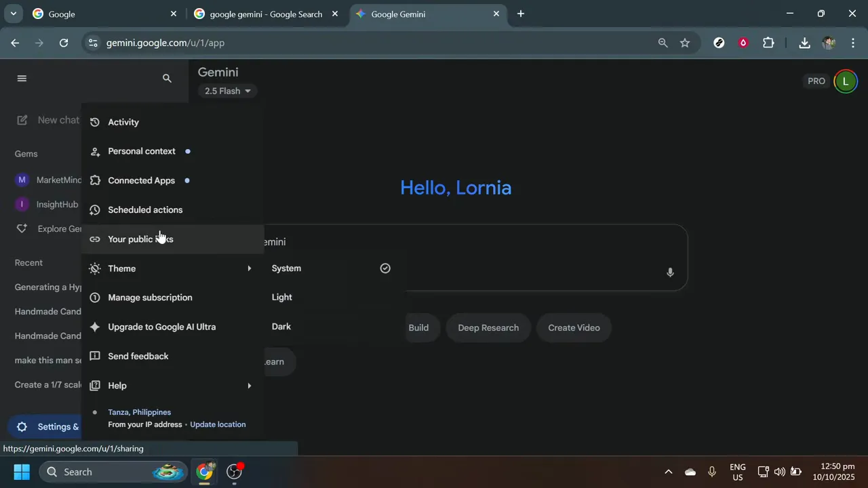Open the InsightHub gem avatar
This screenshot has height=488, width=868.
point(22,204)
